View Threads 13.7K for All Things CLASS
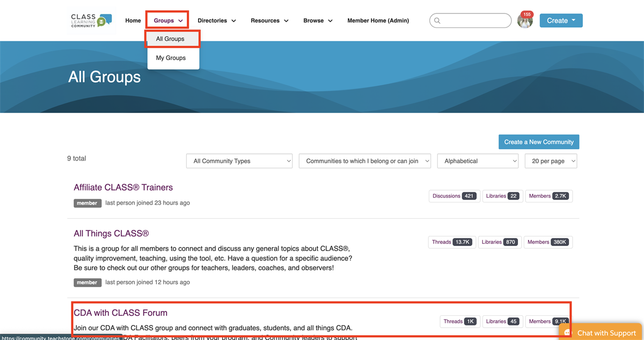Image resolution: width=644 pixels, height=340 pixels. (452, 242)
